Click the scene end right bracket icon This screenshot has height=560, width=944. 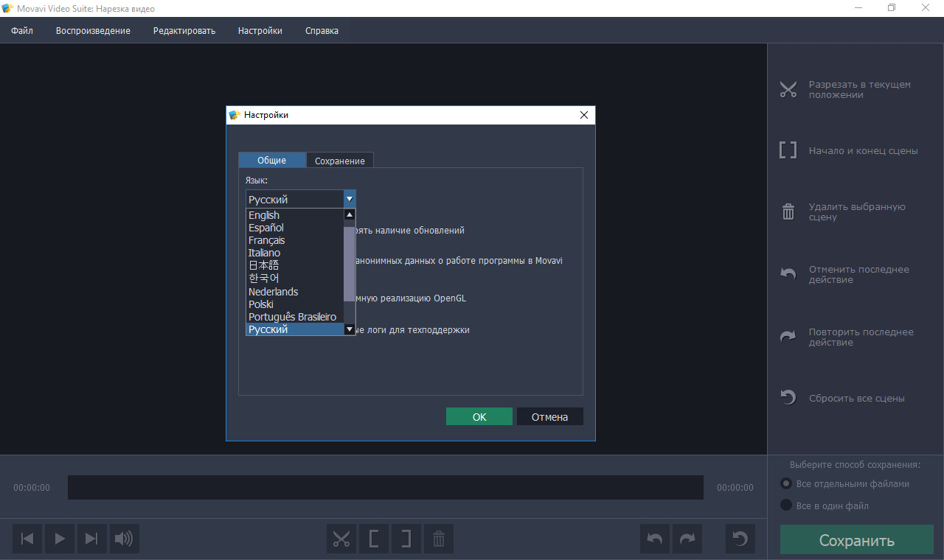(x=406, y=539)
